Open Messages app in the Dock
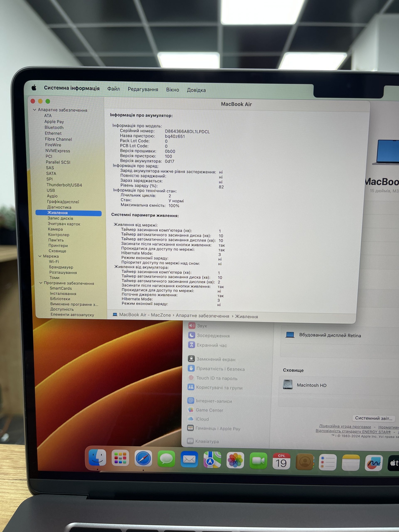 [x=166, y=459]
